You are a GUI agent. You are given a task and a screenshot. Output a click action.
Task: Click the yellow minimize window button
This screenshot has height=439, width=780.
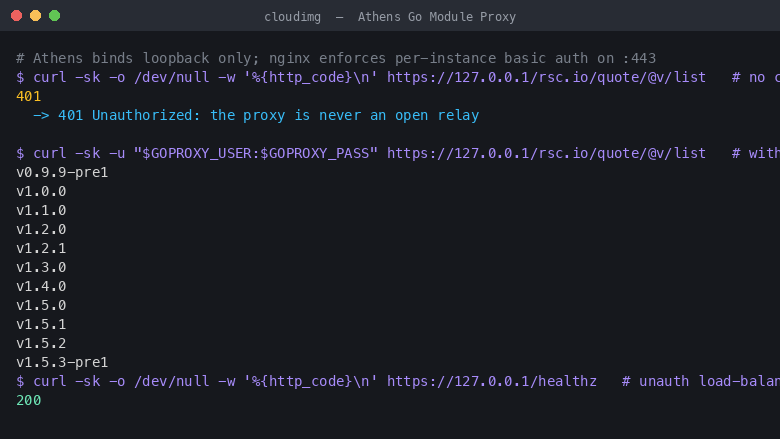click(35, 16)
